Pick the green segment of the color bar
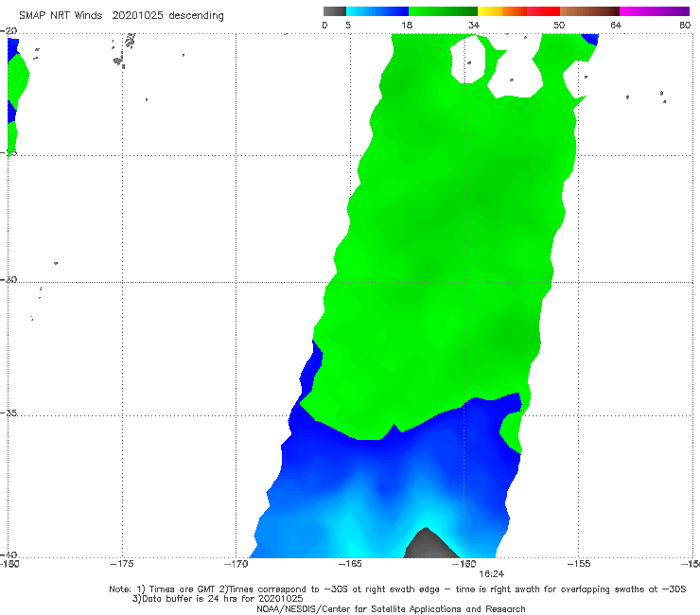 (x=443, y=11)
